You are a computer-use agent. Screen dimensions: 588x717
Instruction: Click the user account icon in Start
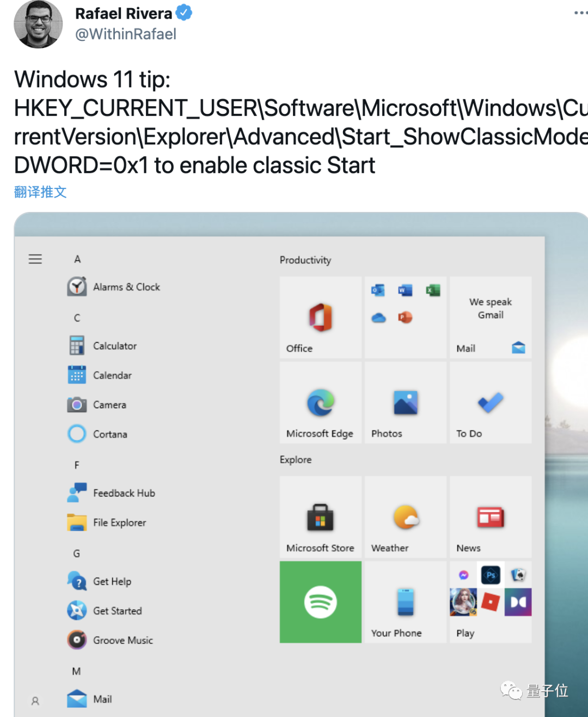[35, 701]
